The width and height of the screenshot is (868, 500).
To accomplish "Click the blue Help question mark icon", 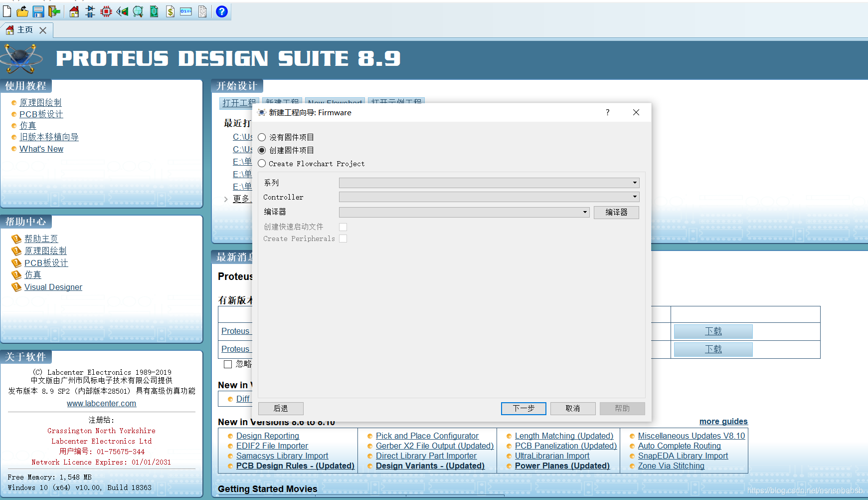I will [x=222, y=11].
